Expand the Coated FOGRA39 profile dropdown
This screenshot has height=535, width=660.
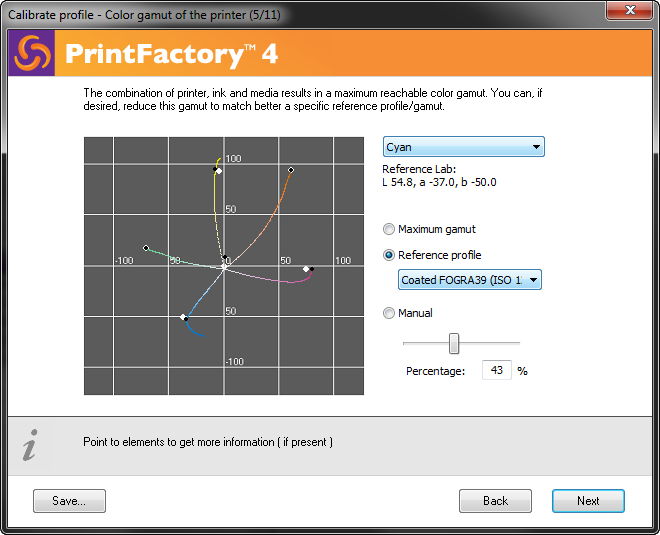click(x=470, y=280)
